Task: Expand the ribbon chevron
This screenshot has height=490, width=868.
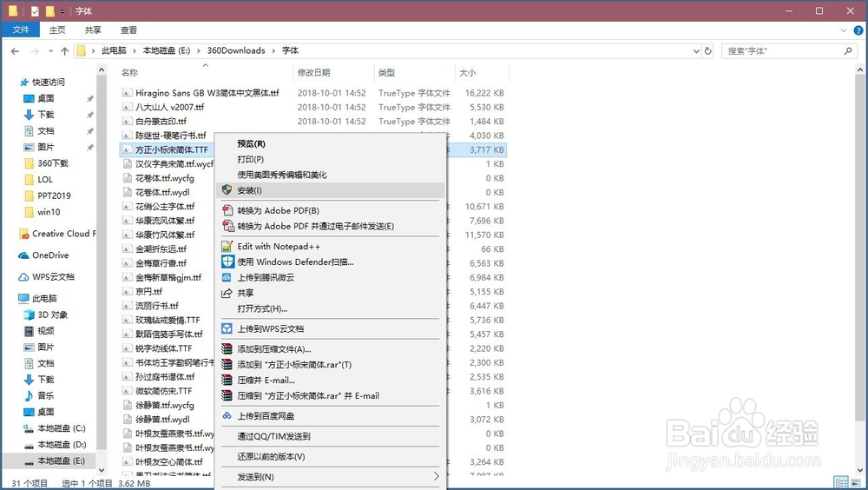Action: 844,30
